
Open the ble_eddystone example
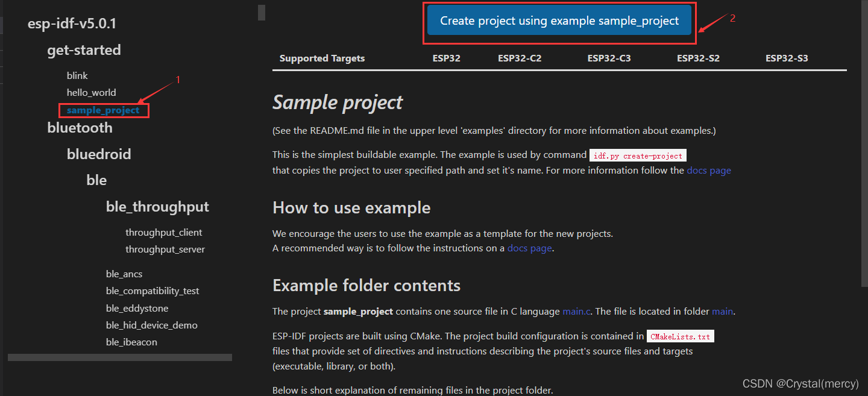click(137, 308)
